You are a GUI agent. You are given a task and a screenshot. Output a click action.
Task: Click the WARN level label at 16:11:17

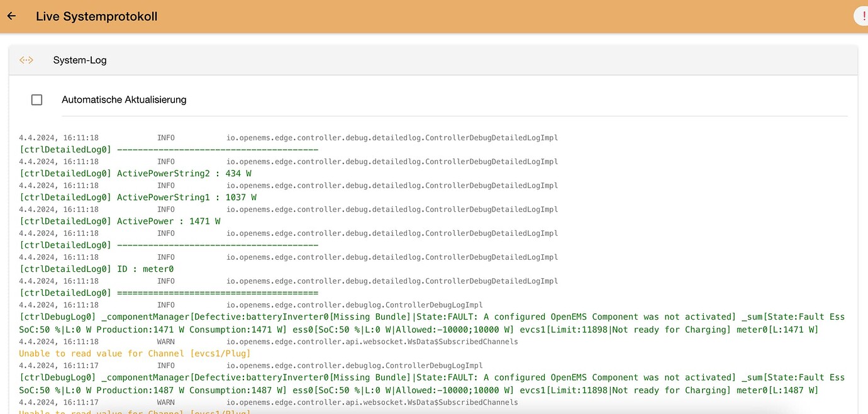166,402
